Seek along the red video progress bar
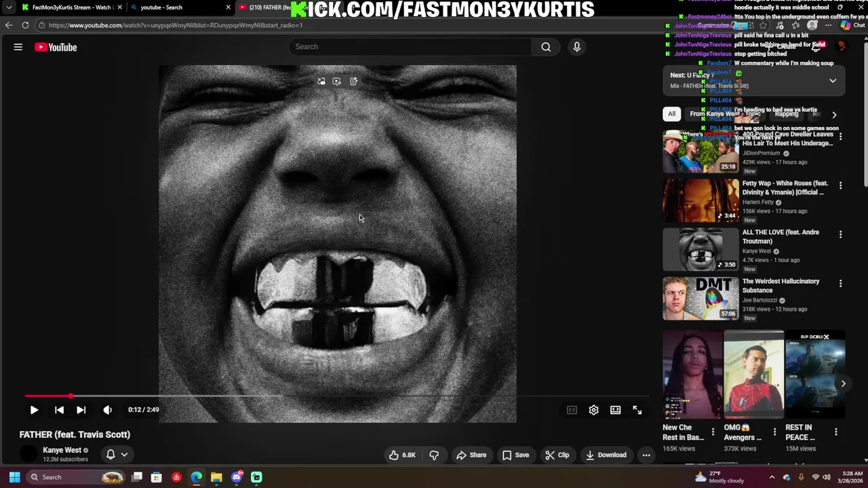Screen dimensions: 868x488 click(x=337, y=396)
